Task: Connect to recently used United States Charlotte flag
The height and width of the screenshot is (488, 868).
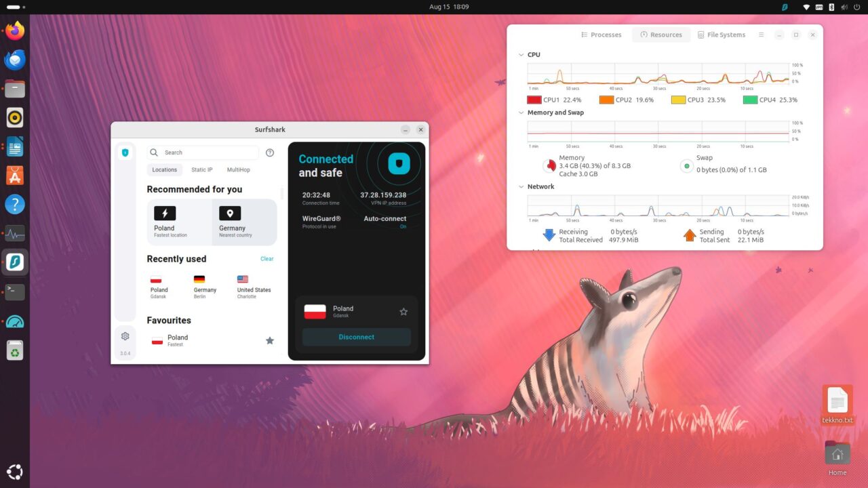Action: (x=243, y=279)
